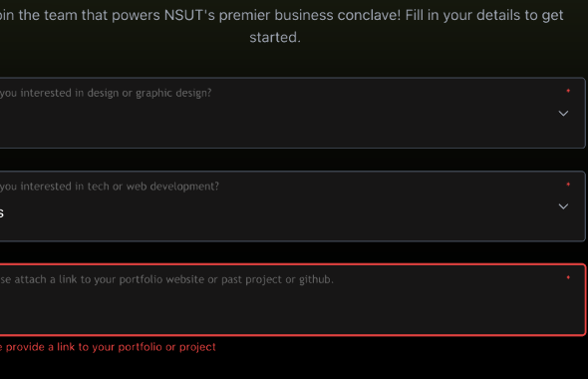588x379 pixels.
Task: Open the tech or web development select field
Action: point(292,206)
